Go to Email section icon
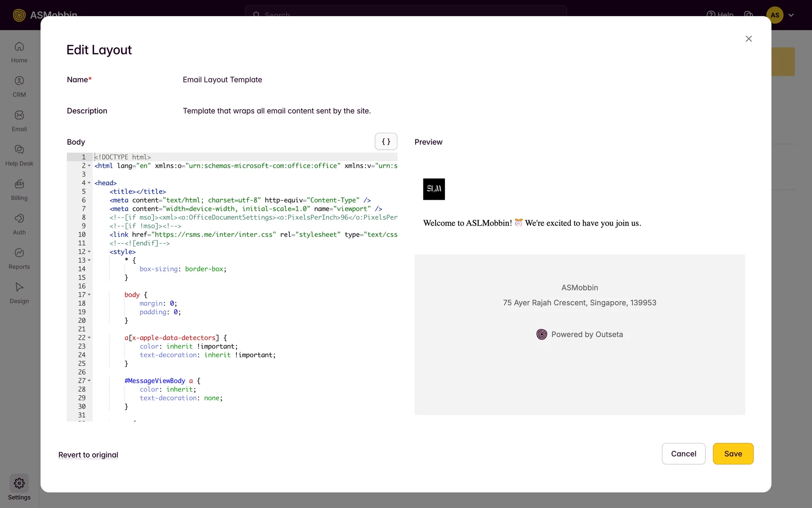The width and height of the screenshot is (812, 508). pos(19,115)
